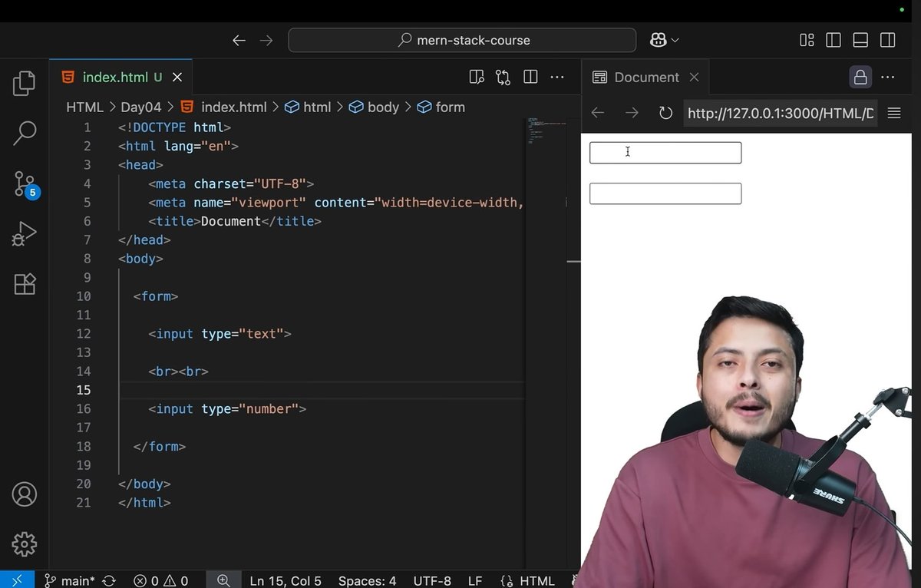Open More Actions for the index.html editor

tap(557, 77)
